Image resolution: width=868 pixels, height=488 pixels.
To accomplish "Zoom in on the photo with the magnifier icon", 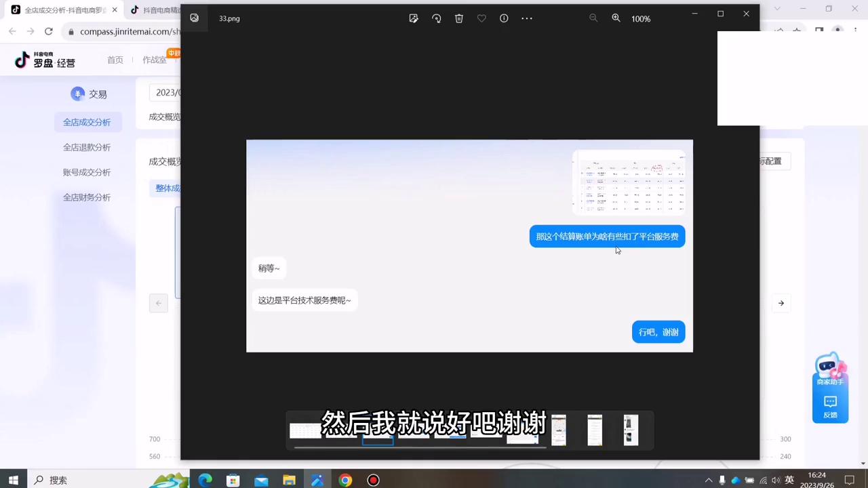I will coord(616,18).
